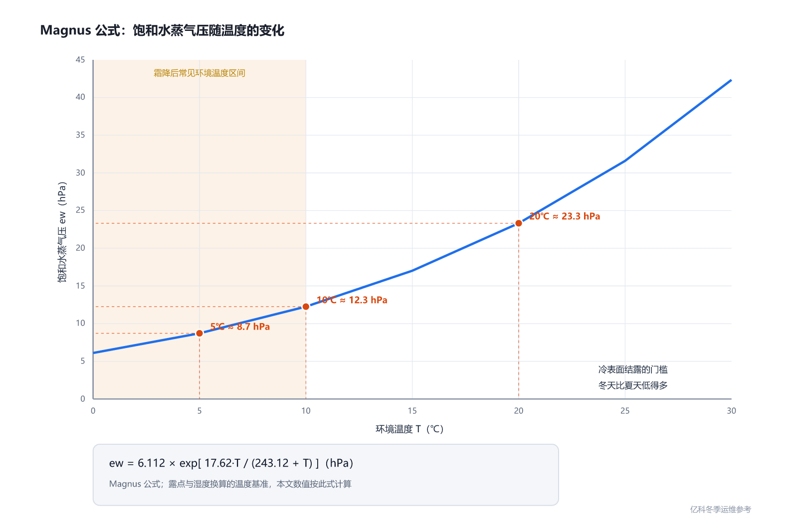Select the '10℃ ≈ 12.3 hPa' label
Viewport: 798px width, 532px height.
(x=352, y=300)
